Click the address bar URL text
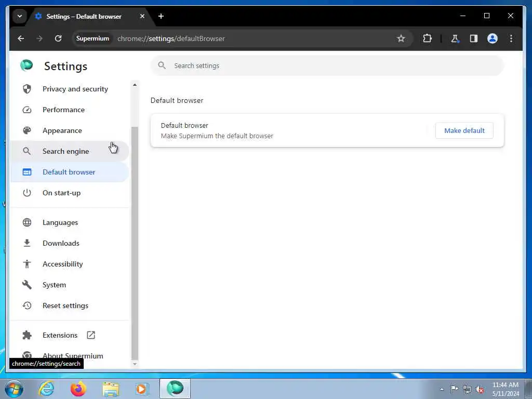Viewport: 532px width, 399px height. pos(171,38)
